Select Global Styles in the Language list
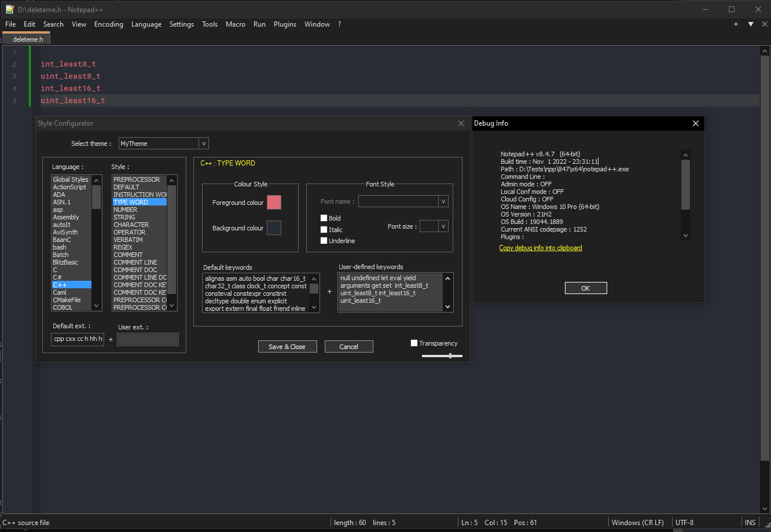 (x=71, y=179)
